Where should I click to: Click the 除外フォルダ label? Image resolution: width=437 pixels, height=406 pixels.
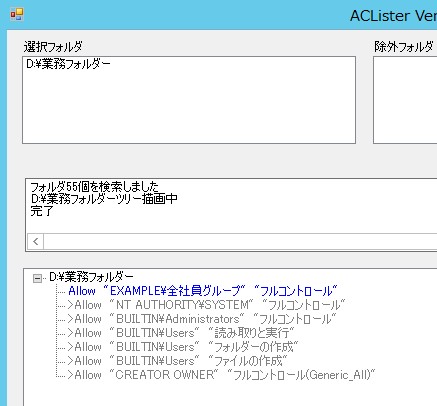pyautogui.click(x=404, y=47)
